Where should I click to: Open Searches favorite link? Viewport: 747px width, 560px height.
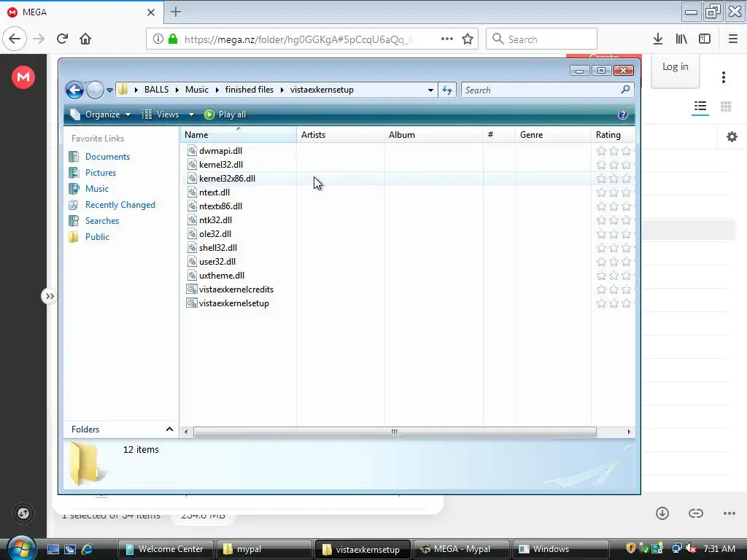(102, 221)
